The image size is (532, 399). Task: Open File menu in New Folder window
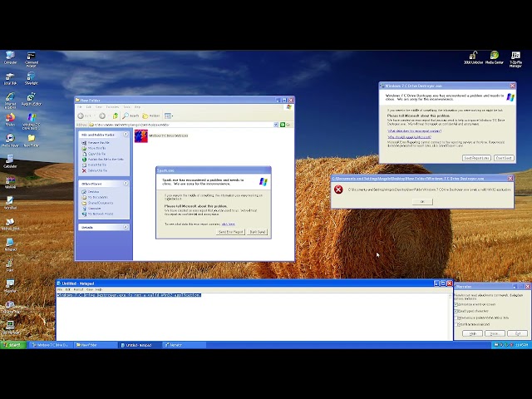(x=80, y=107)
